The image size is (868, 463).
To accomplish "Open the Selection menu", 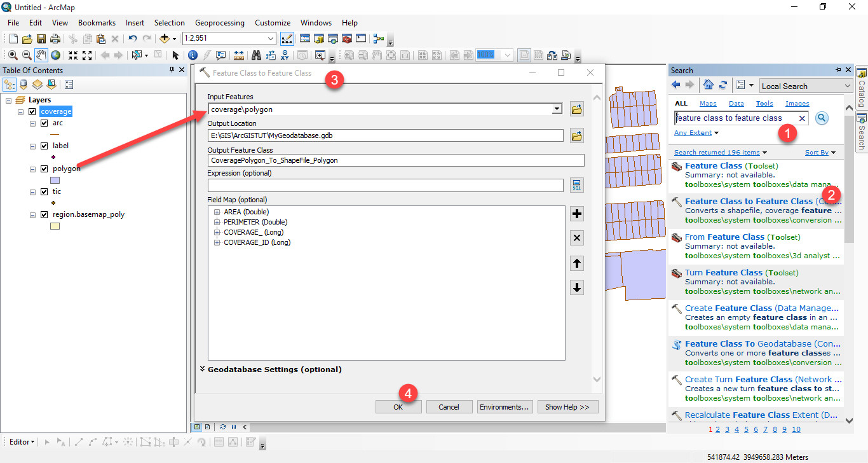I will pyautogui.click(x=170, y=22).
